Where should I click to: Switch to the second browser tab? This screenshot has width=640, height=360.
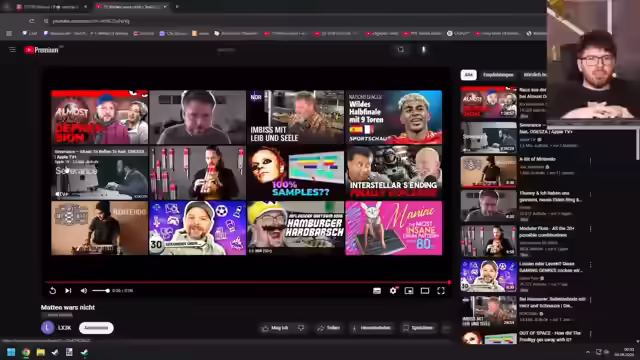(131, 7)
